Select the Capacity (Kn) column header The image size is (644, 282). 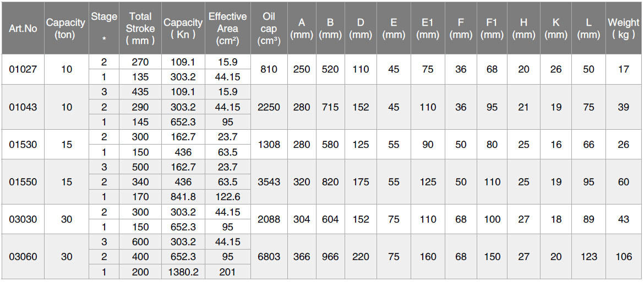pyautogui.click(x=183, y=28)
